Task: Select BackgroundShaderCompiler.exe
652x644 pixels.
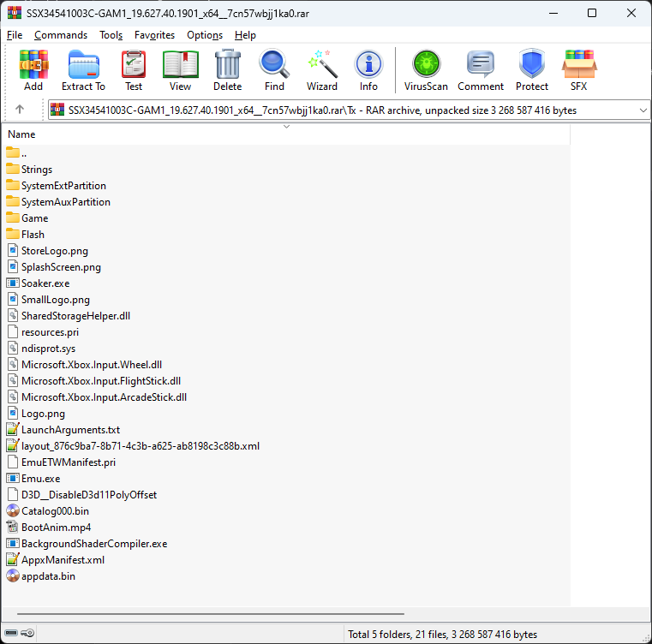Action: pyautogui.click(x=87, y=544)
